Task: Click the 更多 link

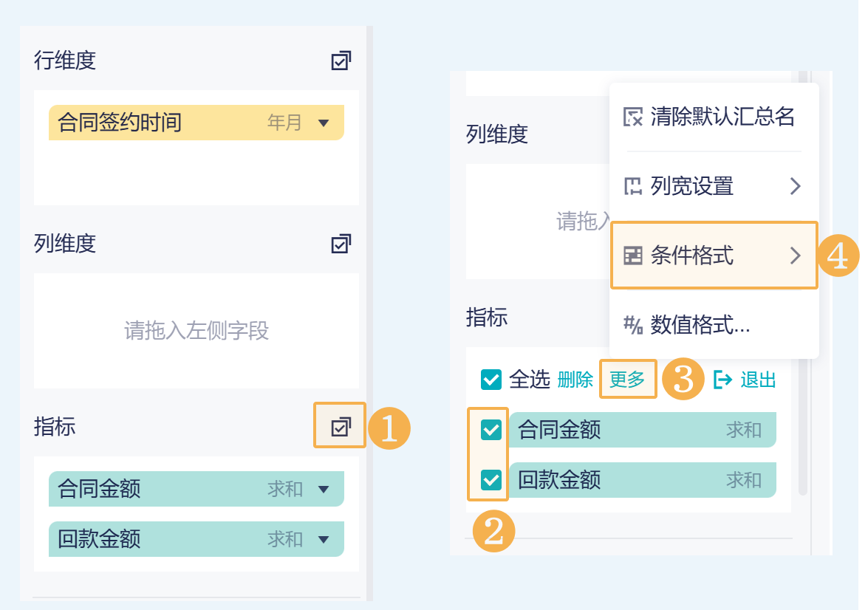Action: click(627, 380)
